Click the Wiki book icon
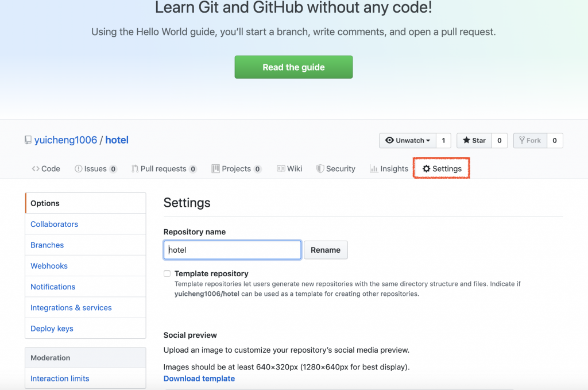 (281, 169)
